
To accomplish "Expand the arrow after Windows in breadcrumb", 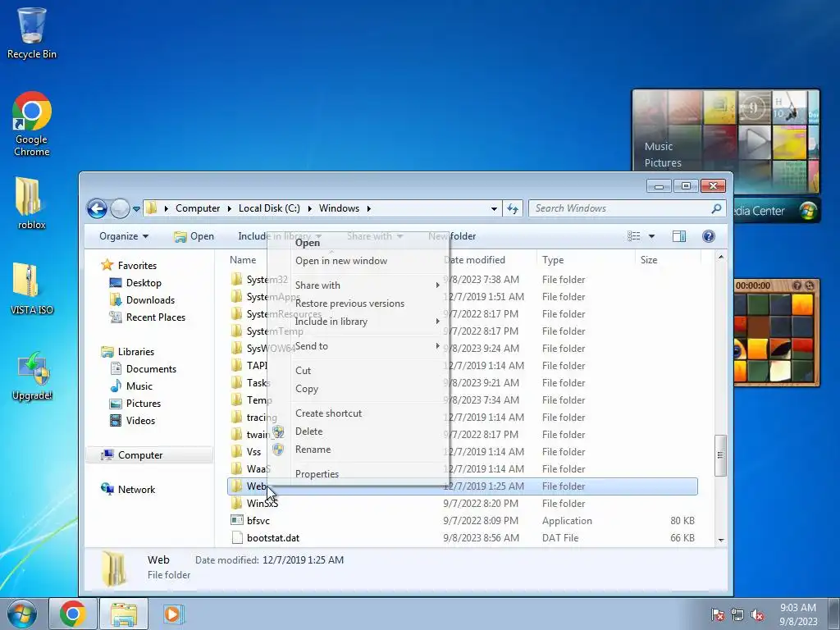I will (x=368, y=208).
